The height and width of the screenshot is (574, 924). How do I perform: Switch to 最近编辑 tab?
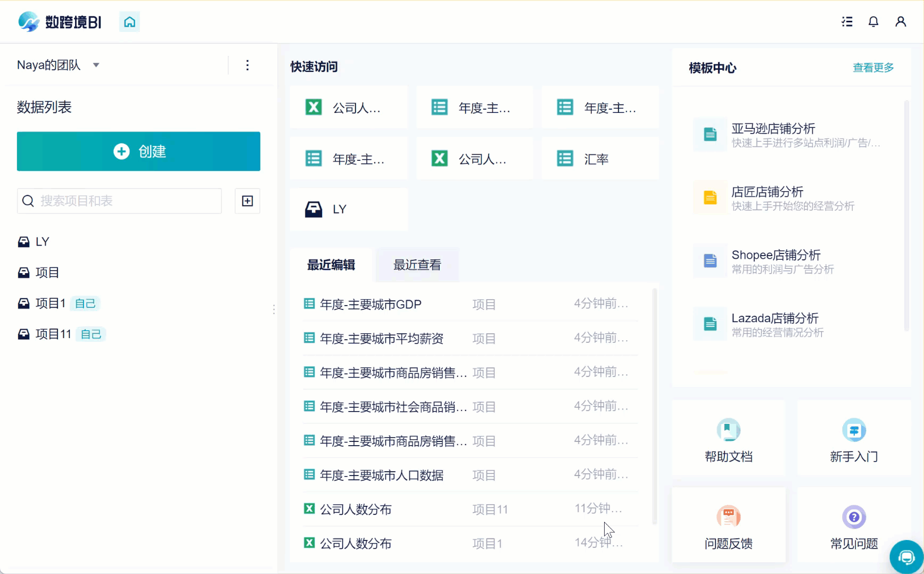coord(331,265)
